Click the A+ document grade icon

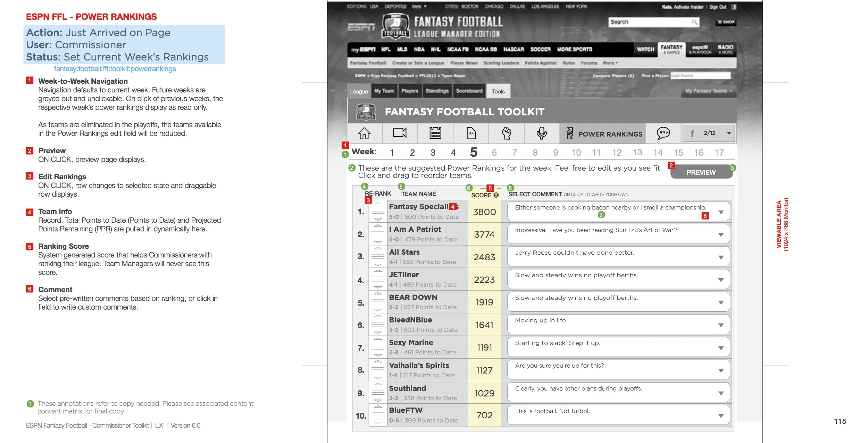471,133
